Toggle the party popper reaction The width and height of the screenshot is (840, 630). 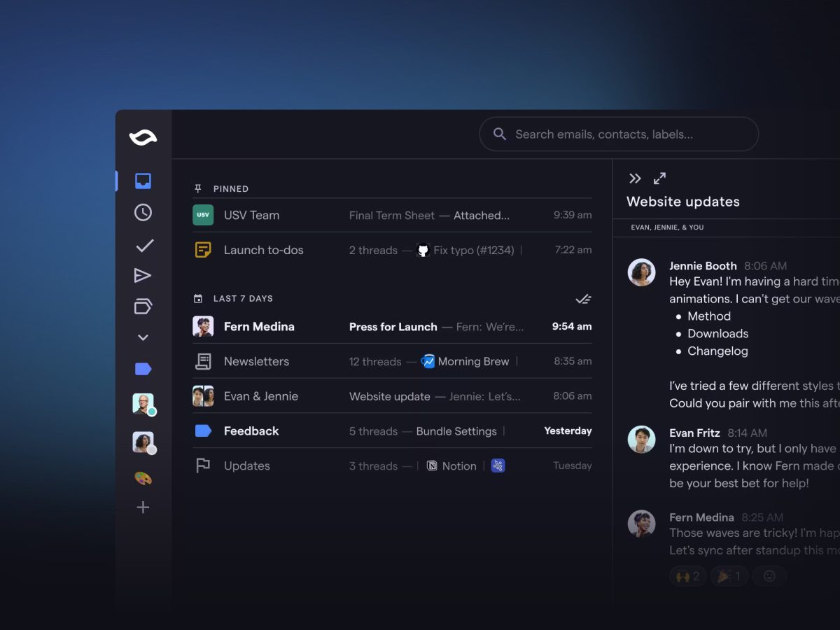[x=729, y=576]
